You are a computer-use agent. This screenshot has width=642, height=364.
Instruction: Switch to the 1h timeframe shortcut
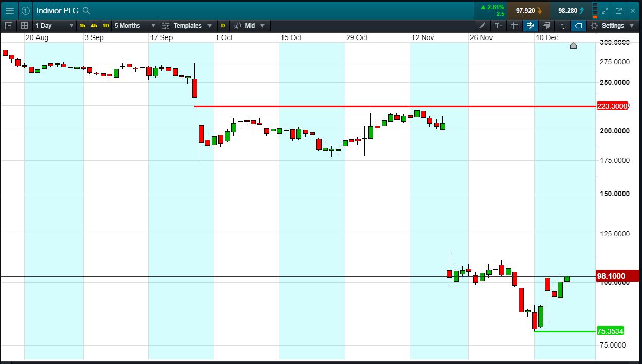point(82,25)
